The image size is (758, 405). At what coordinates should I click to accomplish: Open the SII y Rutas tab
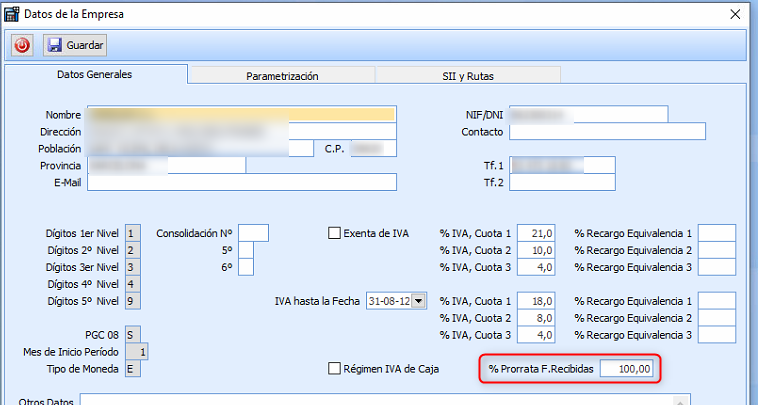(x=467, y=75)
